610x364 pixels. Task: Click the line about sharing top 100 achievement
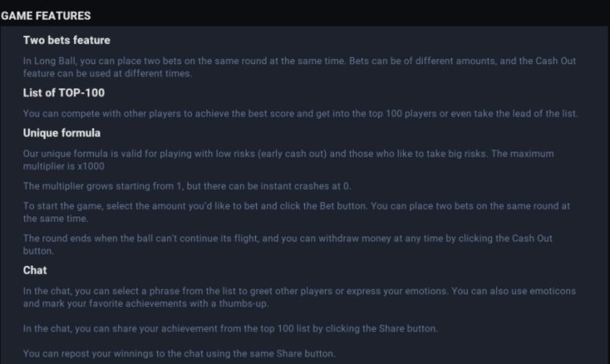[x=230, y=329]
